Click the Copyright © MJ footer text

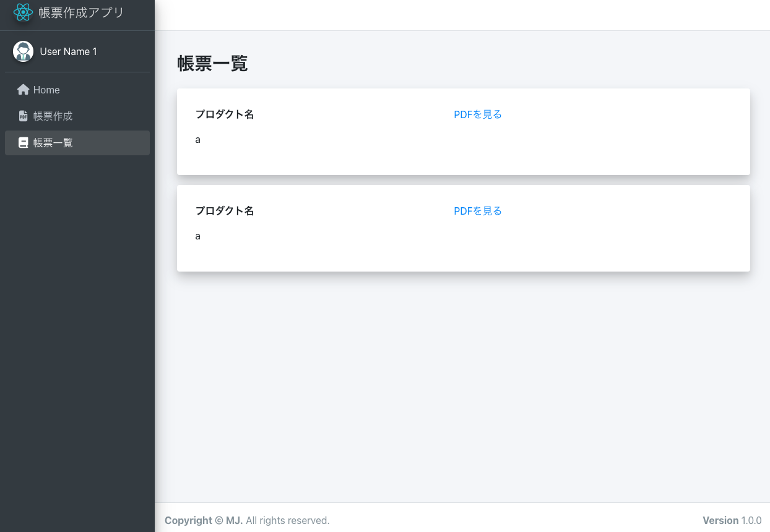click(x=204, y=520)
